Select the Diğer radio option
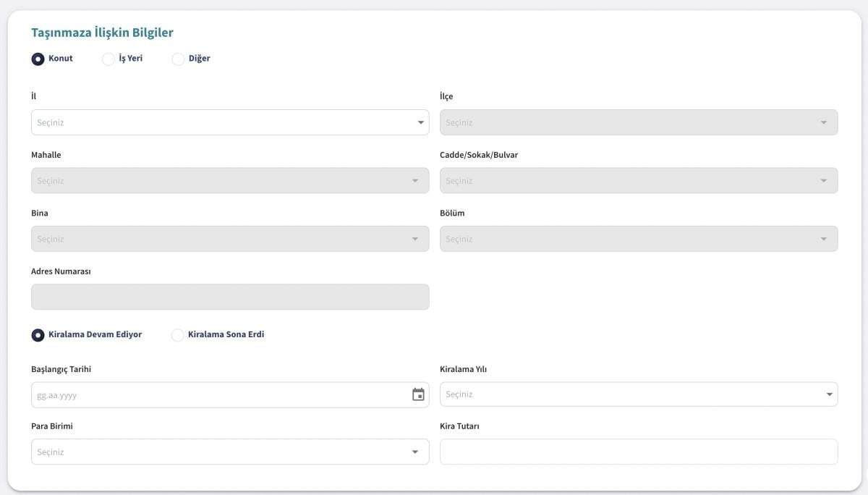868x495 pixels. tap(178, 59)
